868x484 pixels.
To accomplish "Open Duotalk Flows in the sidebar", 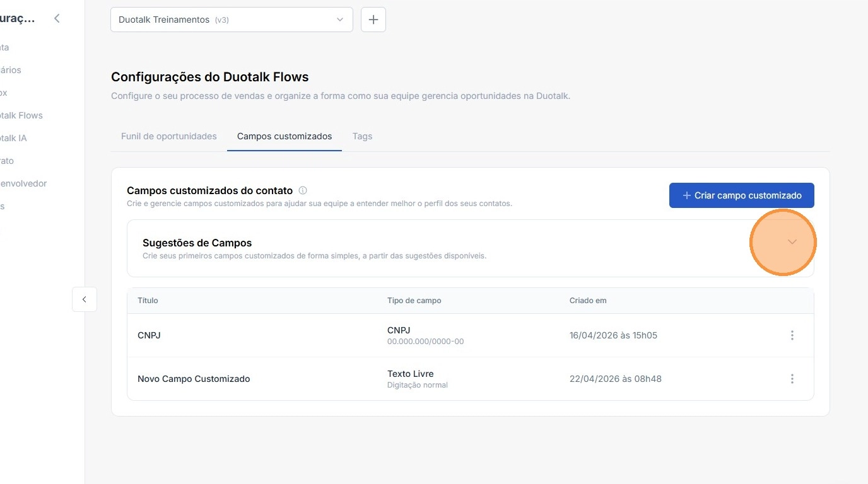I will click(x=21, y=115).
